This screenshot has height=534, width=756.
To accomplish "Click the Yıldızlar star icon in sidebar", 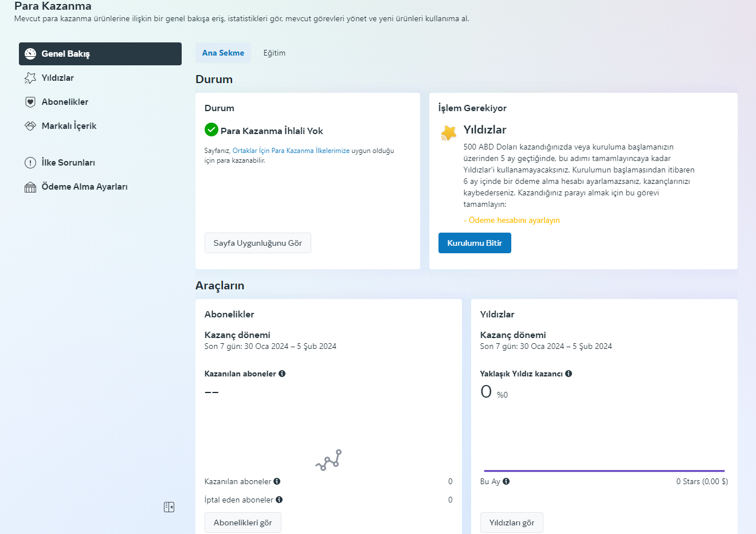I will (x=30, y=78).
